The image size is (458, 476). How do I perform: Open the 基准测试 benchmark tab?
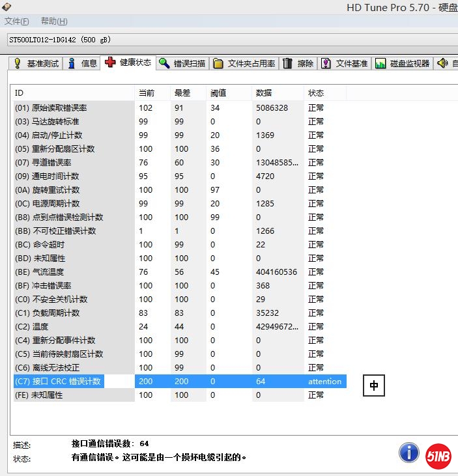[36, 63]
